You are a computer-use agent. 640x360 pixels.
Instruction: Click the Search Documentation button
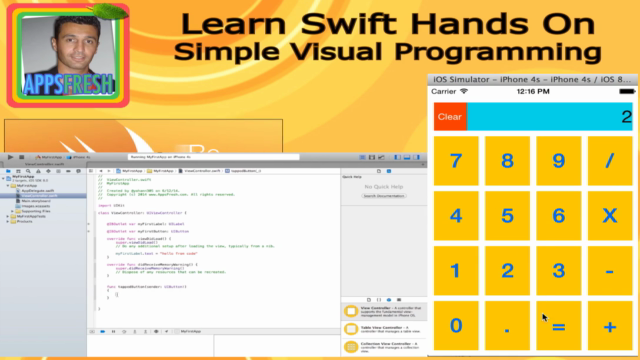(x=384, y=196)
